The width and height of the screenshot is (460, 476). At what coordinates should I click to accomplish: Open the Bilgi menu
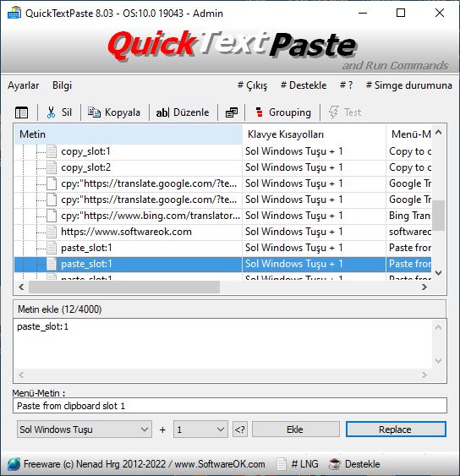pyautogui.click(x=62, y=85)
